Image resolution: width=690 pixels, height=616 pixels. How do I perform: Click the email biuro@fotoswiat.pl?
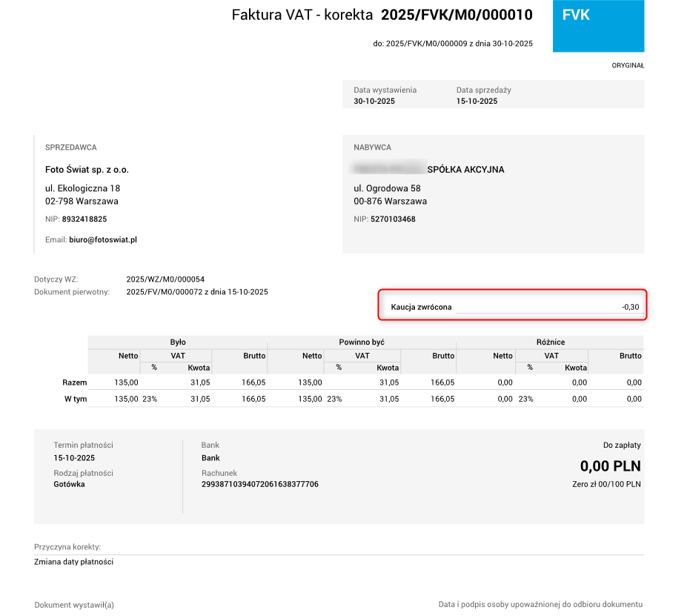[103, 240]
